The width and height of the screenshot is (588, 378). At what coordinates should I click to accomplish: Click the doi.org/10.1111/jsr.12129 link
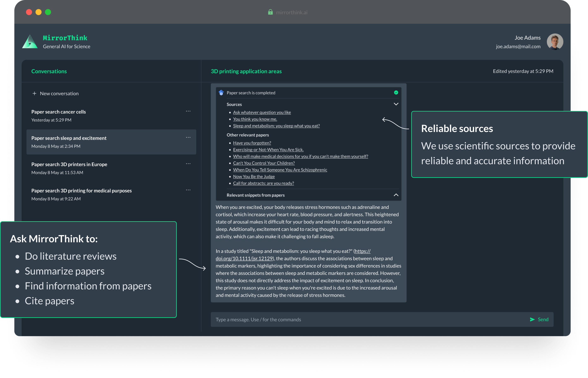coord(244,258)
